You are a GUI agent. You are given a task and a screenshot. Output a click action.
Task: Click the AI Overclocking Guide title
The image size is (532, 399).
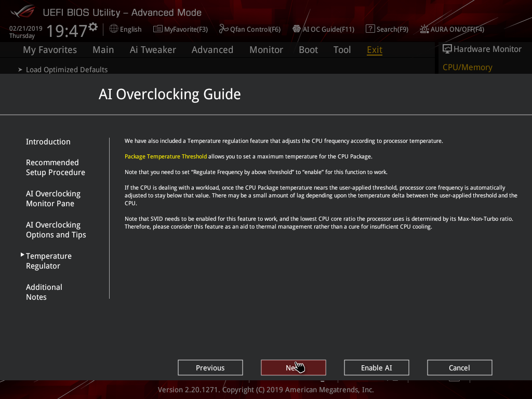click(170, 94)
